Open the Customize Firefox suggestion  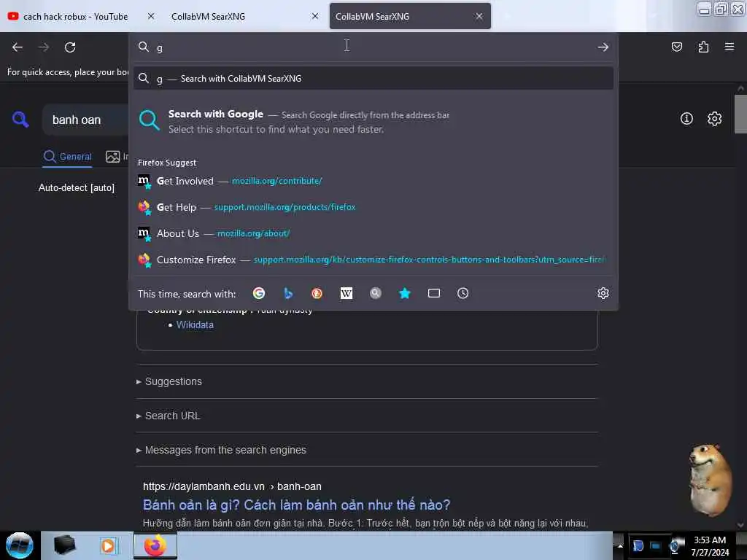point(373,260)
